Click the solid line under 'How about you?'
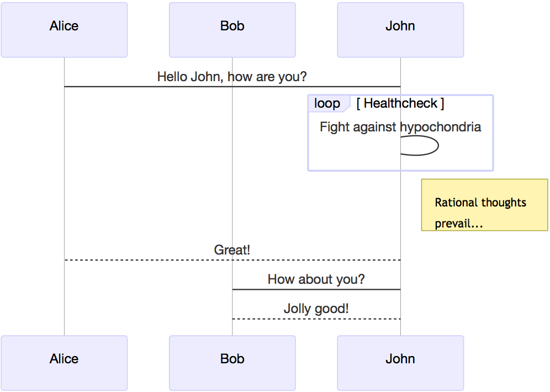Screen dimensions: 550x392 (316, 290)
